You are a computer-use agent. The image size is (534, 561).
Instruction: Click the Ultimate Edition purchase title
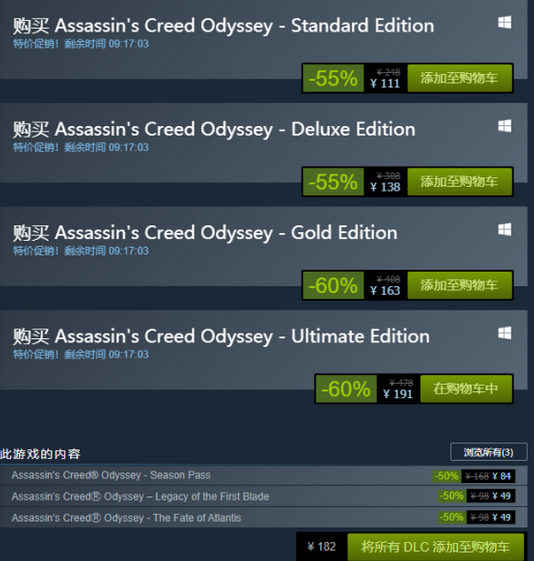pos(221,336)
